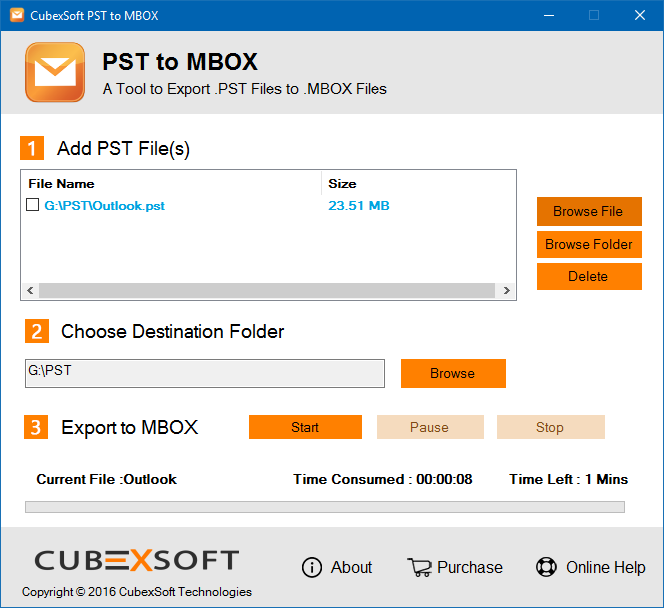
Task: Click the File Name column header
Action: pos(62,184)
